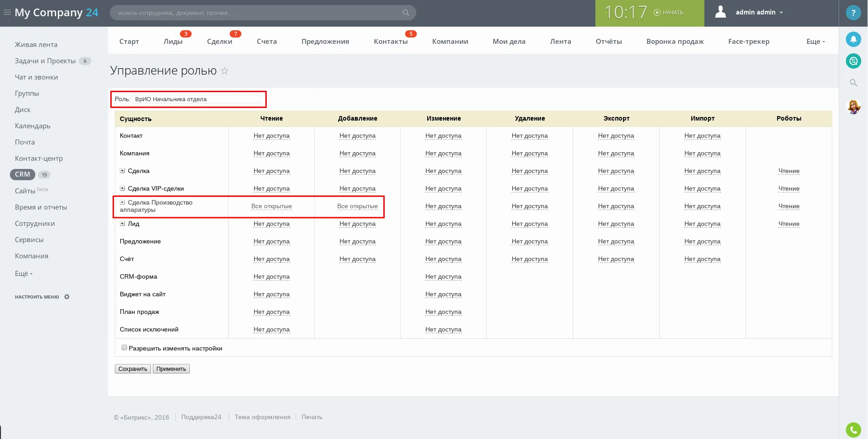Click the user avatar in right panel
Viewport: 868px width, 439px height.
click(x=853, y=107)
